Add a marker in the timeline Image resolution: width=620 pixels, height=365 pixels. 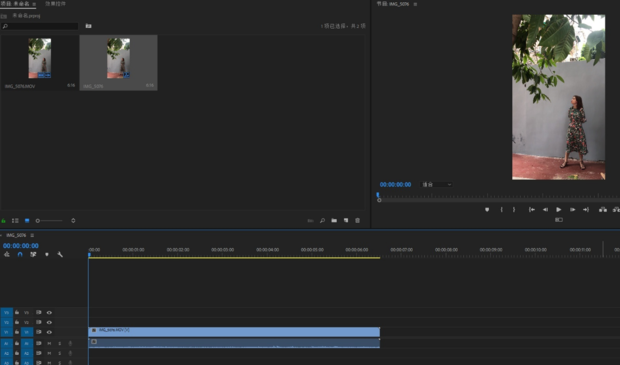[47, 255]
